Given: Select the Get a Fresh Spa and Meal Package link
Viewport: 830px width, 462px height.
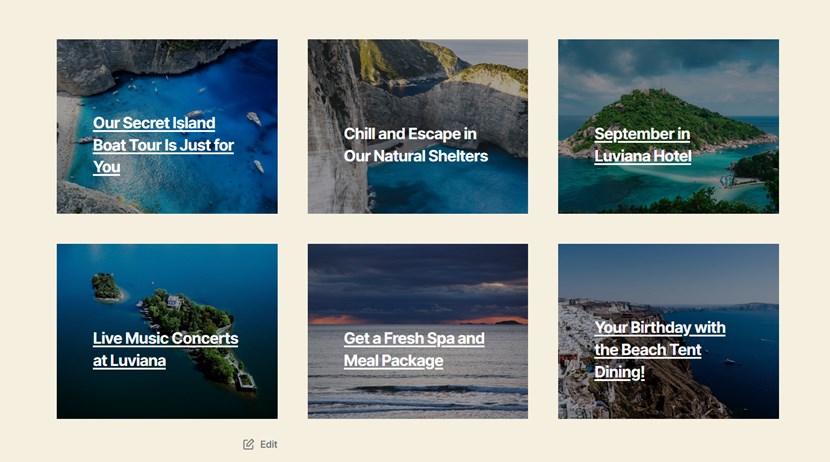Looking at the screenshot, I should (x=414, y=349).
